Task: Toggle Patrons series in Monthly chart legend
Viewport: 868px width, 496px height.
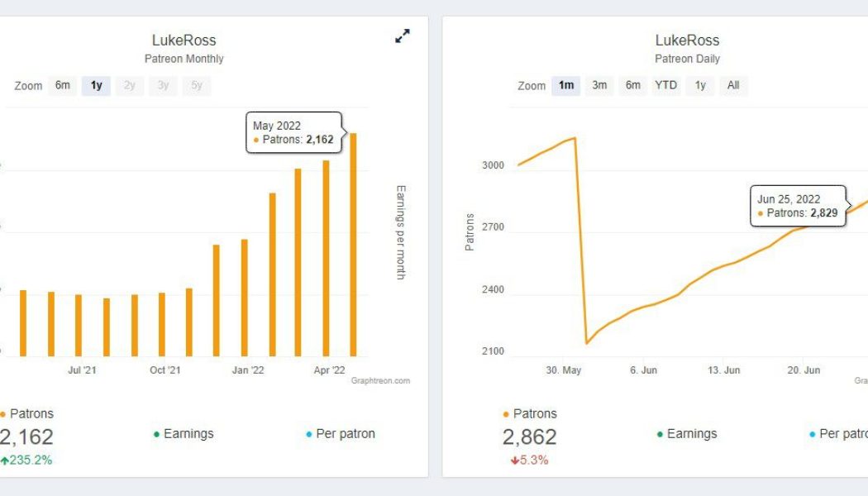Action: click(31, 413)
